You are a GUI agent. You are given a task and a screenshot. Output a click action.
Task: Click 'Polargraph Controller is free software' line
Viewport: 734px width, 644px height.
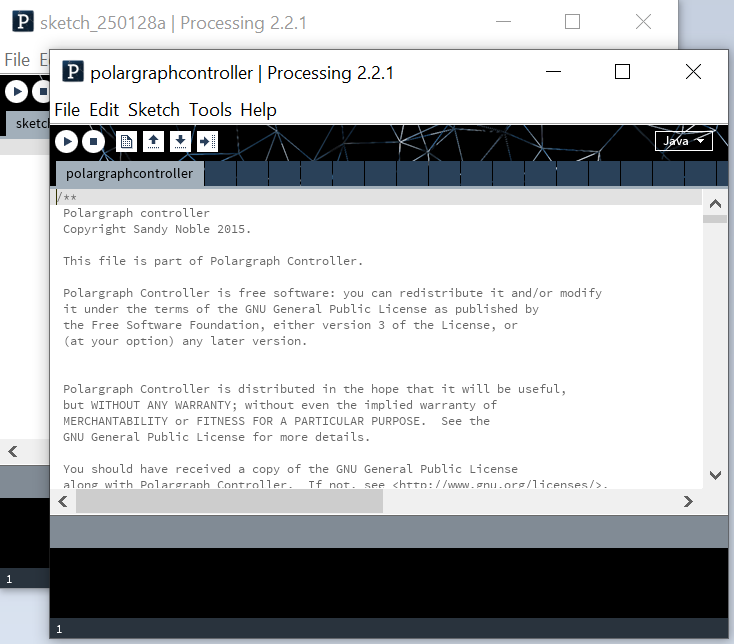coord(332,293)
